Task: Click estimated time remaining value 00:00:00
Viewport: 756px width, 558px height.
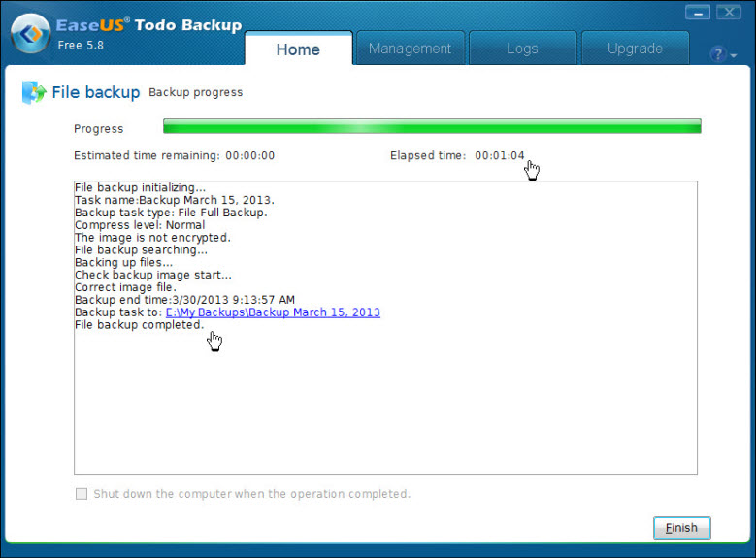Action: (x=250, y=155)
